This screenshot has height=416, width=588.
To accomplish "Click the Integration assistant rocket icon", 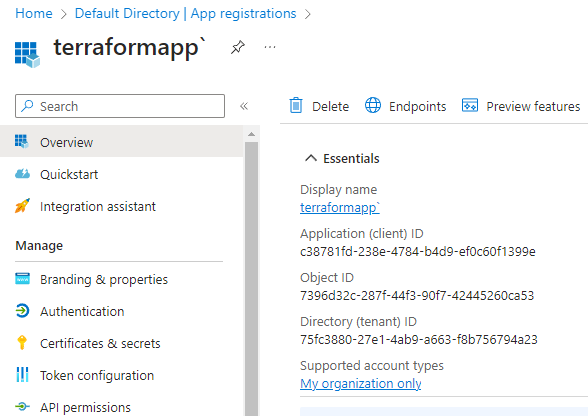I will (x=22, y=206).
